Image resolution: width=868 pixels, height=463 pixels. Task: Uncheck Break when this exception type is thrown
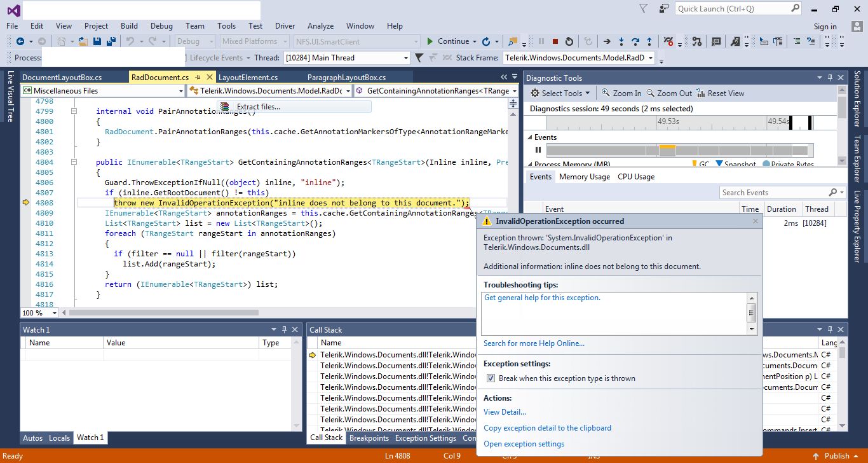[x=491, y=378]
